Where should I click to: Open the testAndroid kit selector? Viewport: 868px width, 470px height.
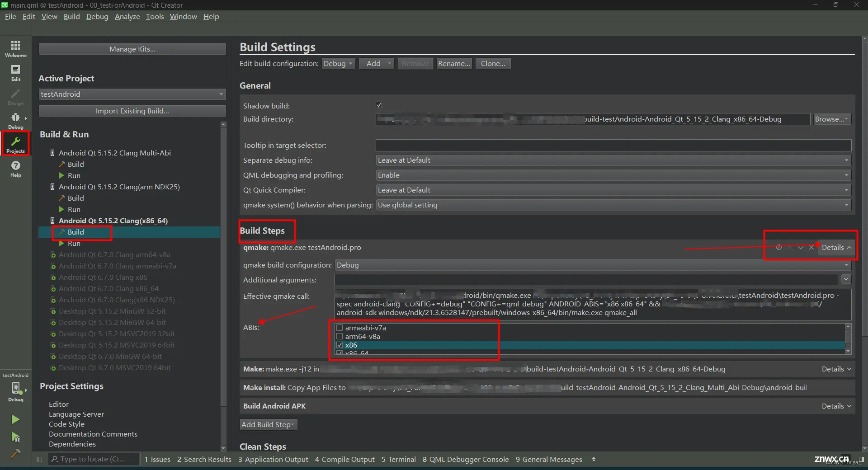[x=16, y=387]
